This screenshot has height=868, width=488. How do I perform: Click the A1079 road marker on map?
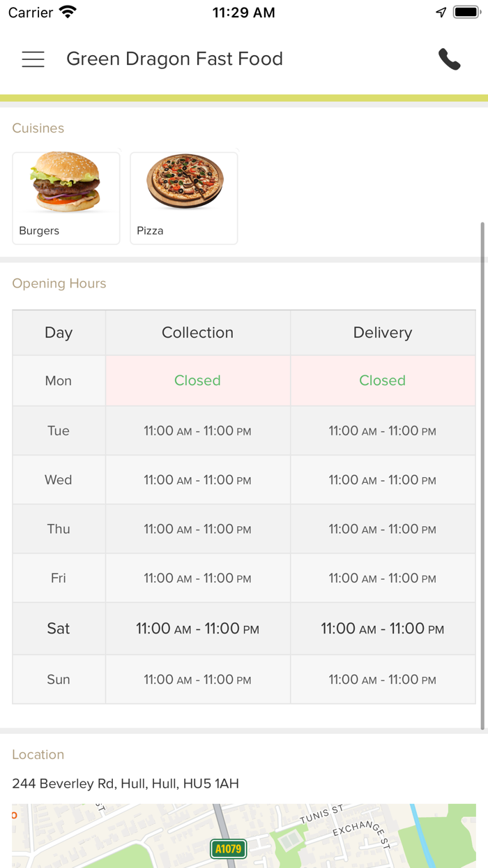[228, 849]
